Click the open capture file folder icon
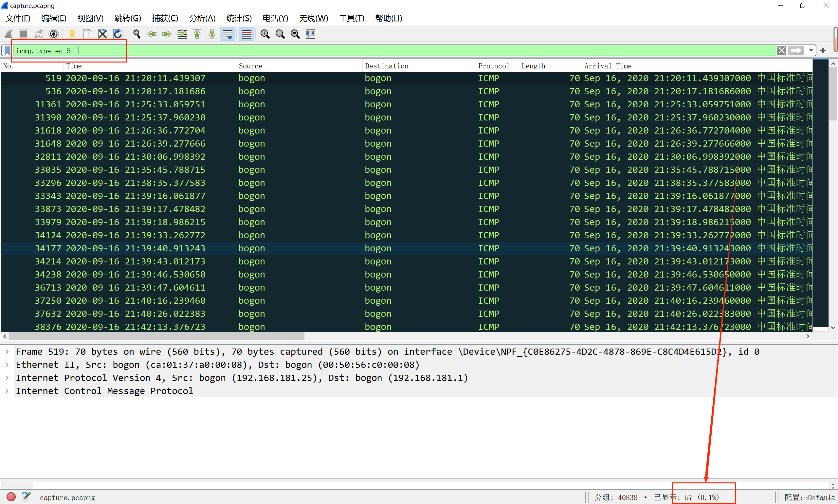Image resolution: width=838 pixels, height=504 pixels. coord(72,34)
